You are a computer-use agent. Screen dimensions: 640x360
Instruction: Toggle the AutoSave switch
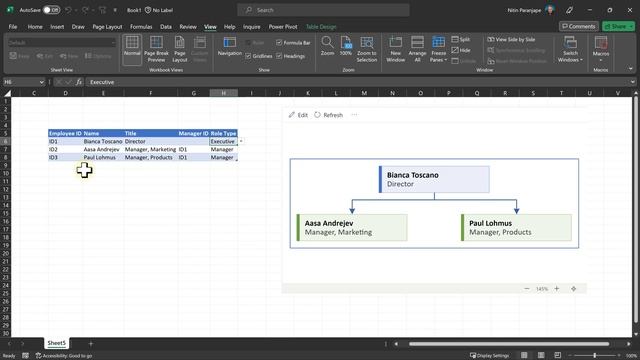click(x=51, y=10)
